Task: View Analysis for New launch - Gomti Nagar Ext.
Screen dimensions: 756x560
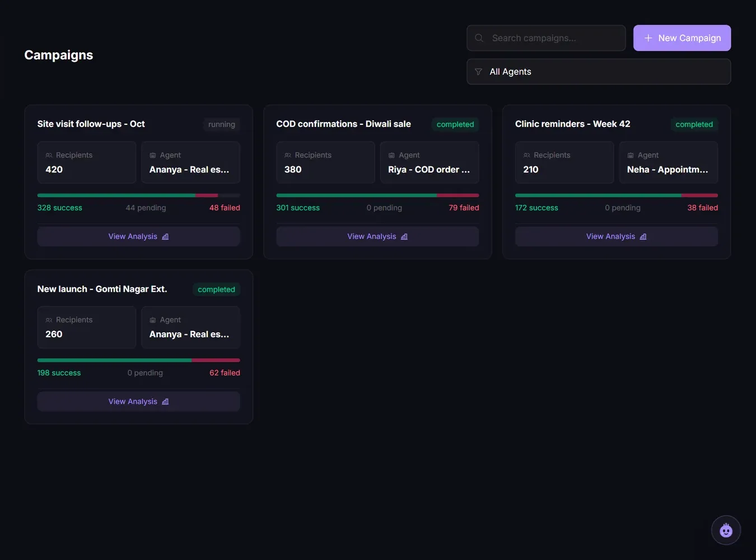Action: tap(138, 402)
